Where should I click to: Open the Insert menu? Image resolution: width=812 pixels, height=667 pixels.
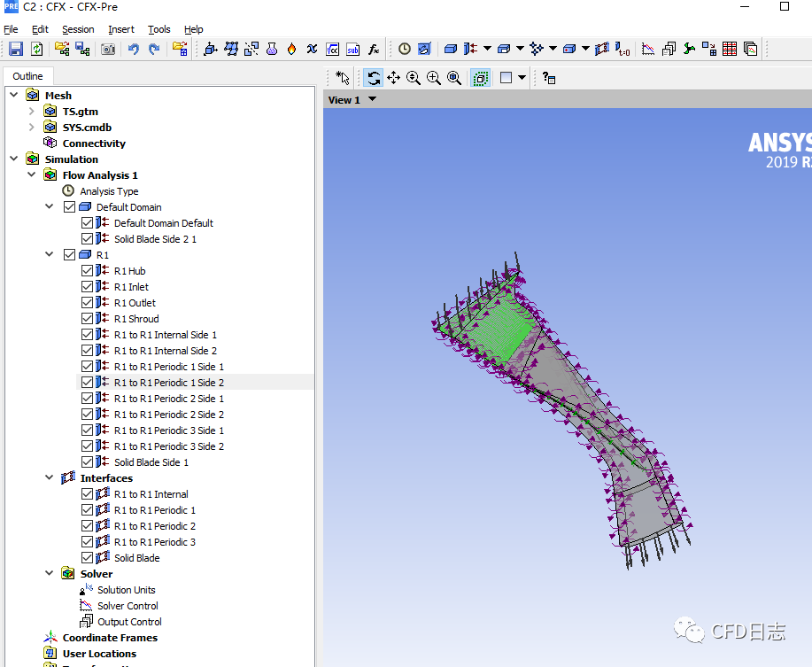tap(121, 29)
